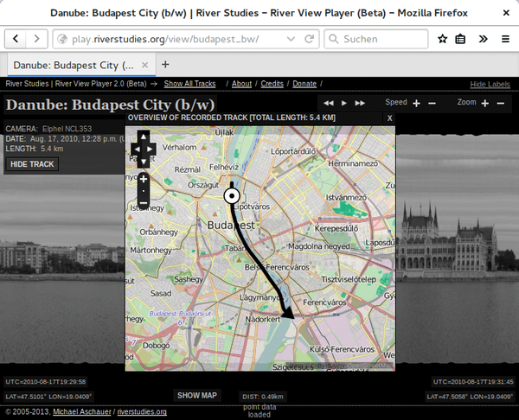Open a new tab with the plus button
519x420 pixels.
point(165,65)
